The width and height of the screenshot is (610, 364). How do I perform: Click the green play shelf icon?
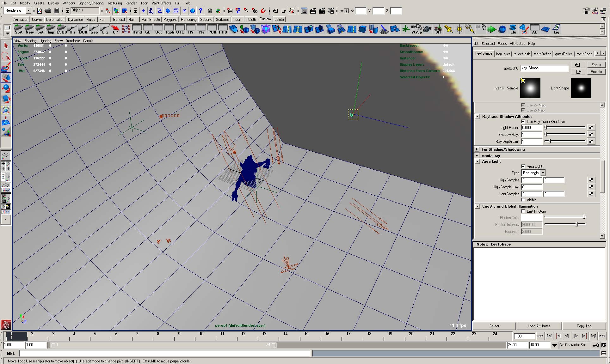492,29
